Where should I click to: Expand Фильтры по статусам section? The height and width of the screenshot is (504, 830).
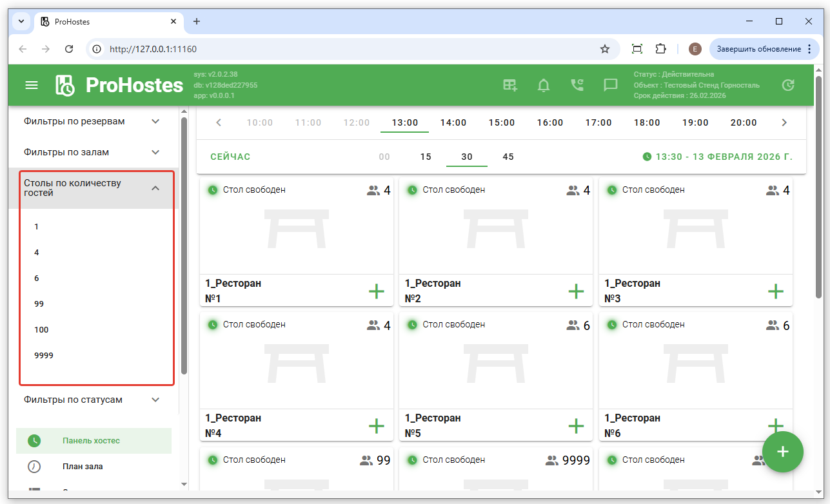click(92, 400)
